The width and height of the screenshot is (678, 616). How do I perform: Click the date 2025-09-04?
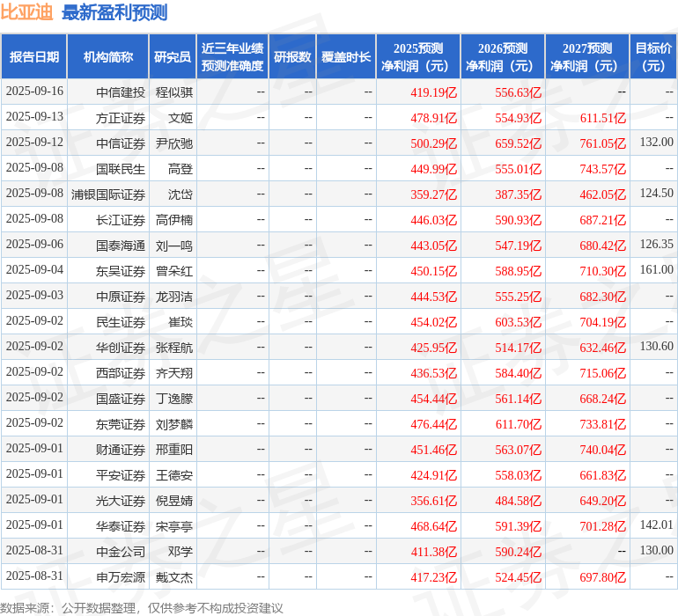[34, 269]
